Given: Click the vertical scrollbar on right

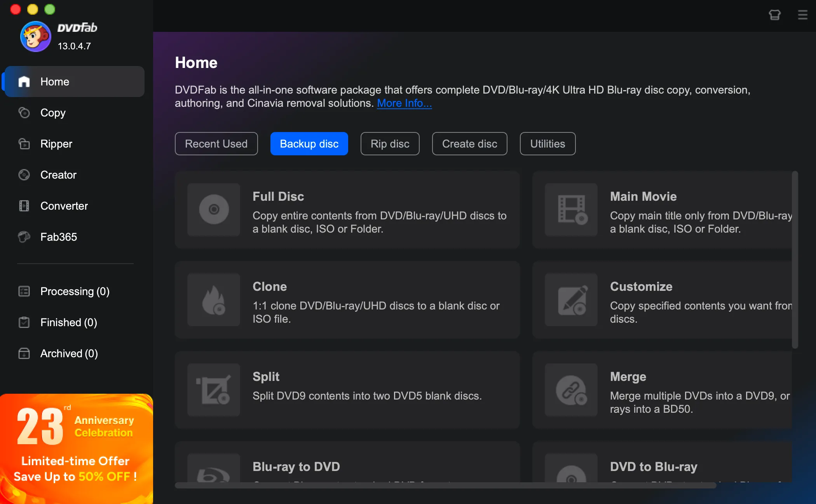Looking at the screenshot, I should [x=795, y=260].
